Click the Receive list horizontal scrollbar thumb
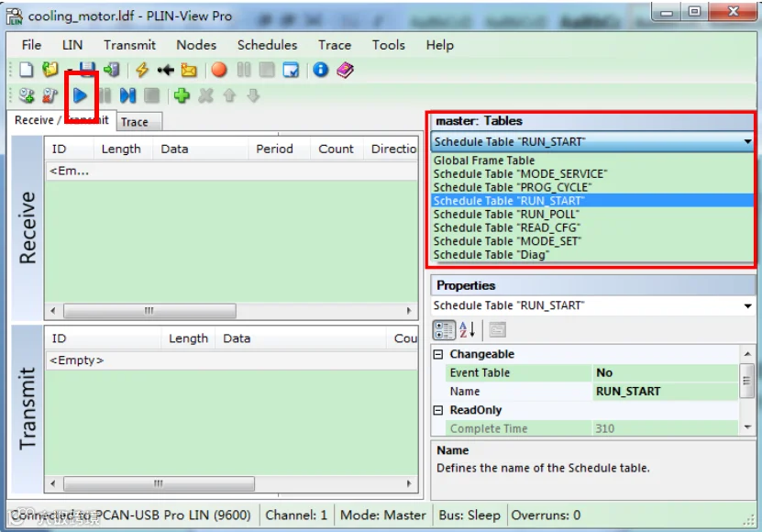This screenshot has width=762, height=532. point(149,310)
